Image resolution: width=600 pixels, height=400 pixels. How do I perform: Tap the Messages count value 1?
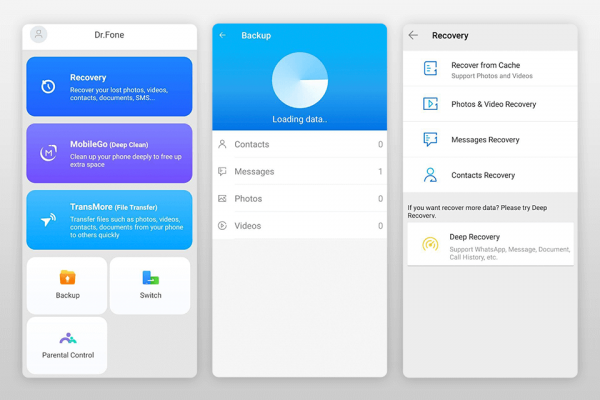click(x=380, y=171)
